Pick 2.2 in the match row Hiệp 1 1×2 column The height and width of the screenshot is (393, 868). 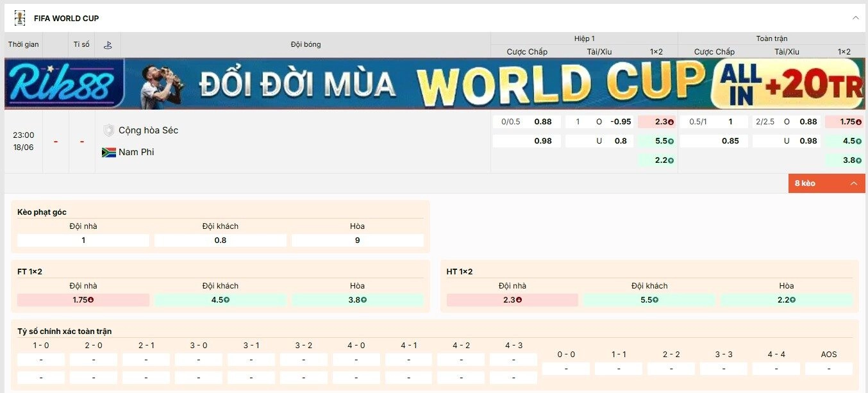tap(656, 160)
